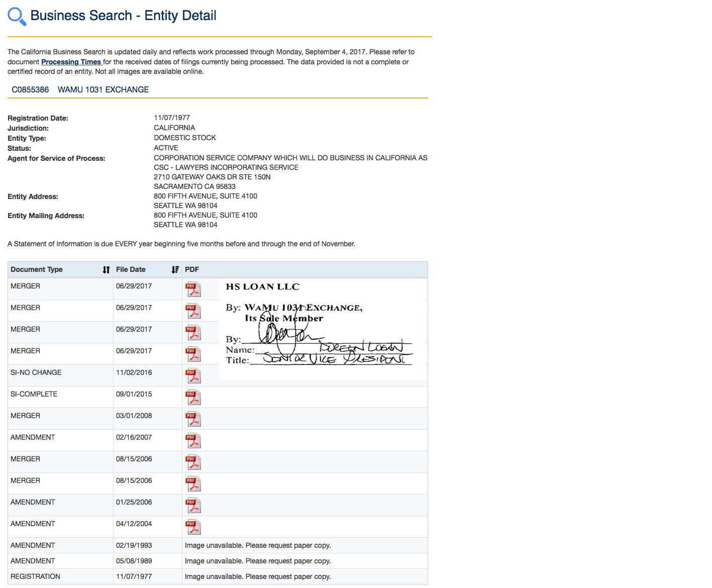
Task: Click the file date 02/16/2007
Action: 134,437
